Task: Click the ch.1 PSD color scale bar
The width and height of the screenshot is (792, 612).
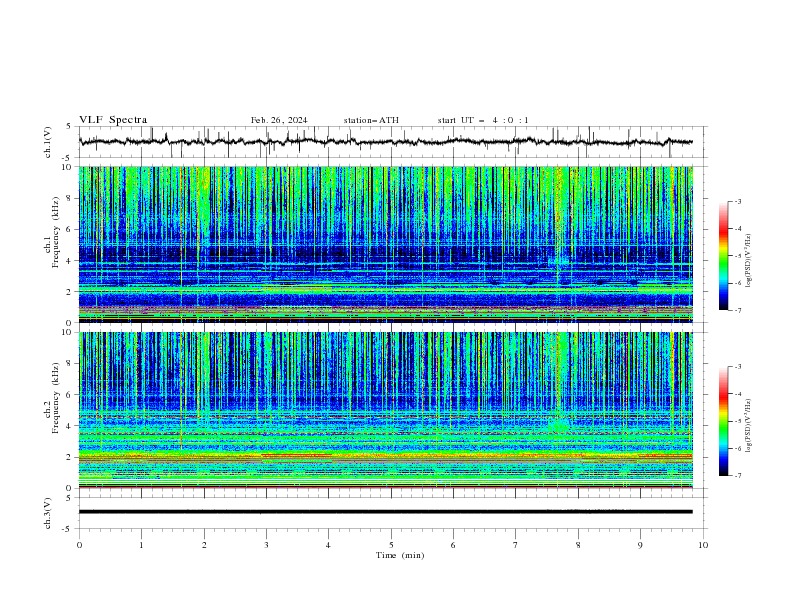Action: pos(724,255)
